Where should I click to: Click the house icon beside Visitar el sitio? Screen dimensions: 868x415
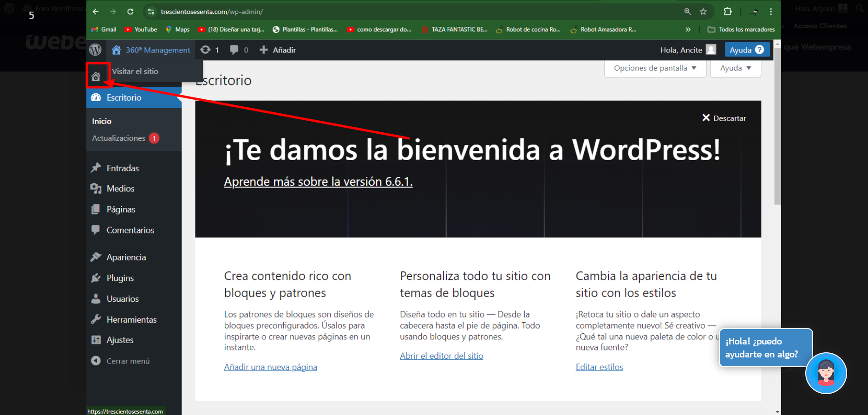tap(96, 76)
